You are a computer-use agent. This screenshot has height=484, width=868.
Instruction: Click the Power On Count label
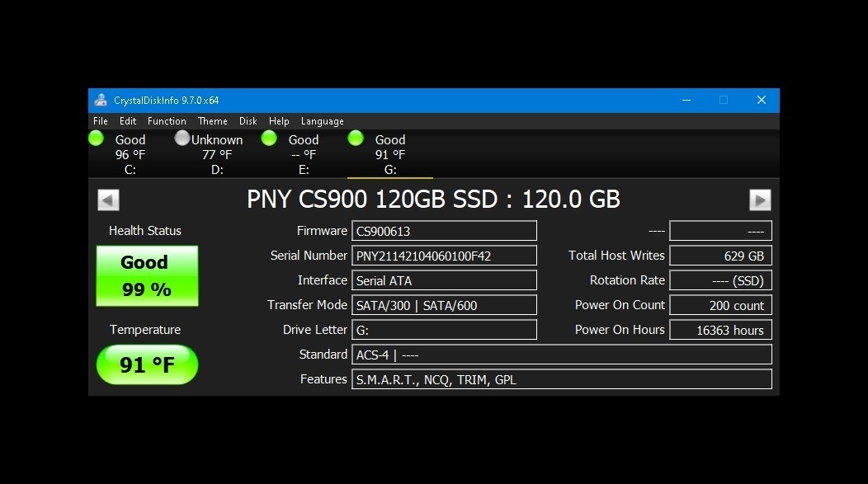pyautogui.click(x=620, y=305)
